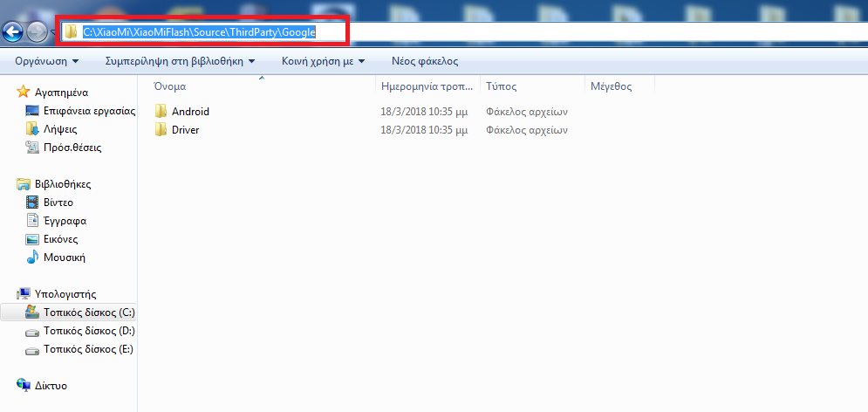The image size is (868, 412).
Task: Open Τοπικός δίσκος (C:) drive
Action: tap(89, 312)
